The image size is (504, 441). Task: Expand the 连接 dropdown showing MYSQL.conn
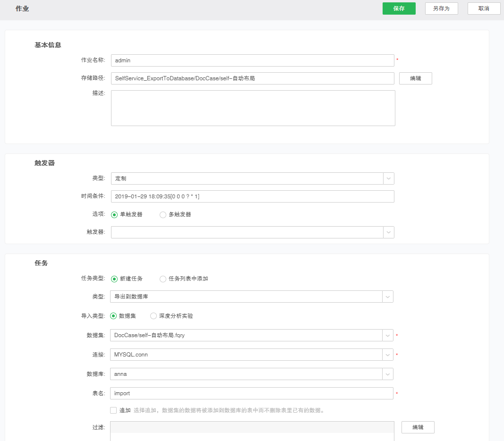click(x=388, y=354)
